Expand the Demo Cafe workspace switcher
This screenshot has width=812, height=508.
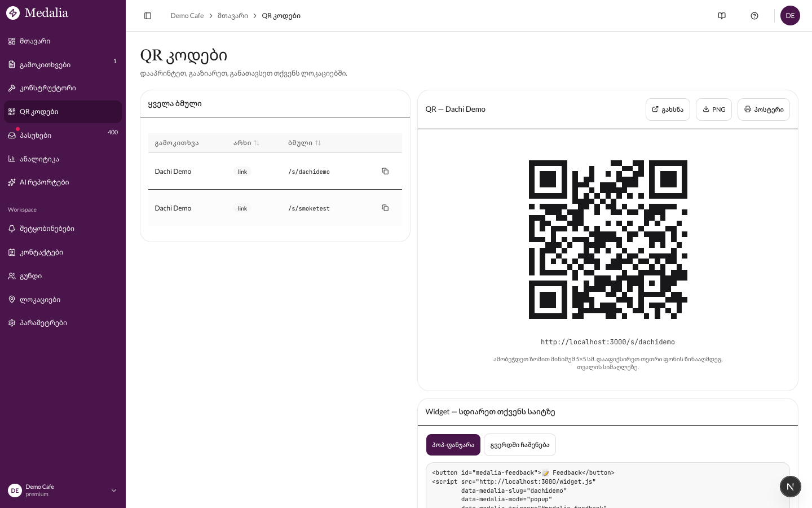tap(62, 490)
